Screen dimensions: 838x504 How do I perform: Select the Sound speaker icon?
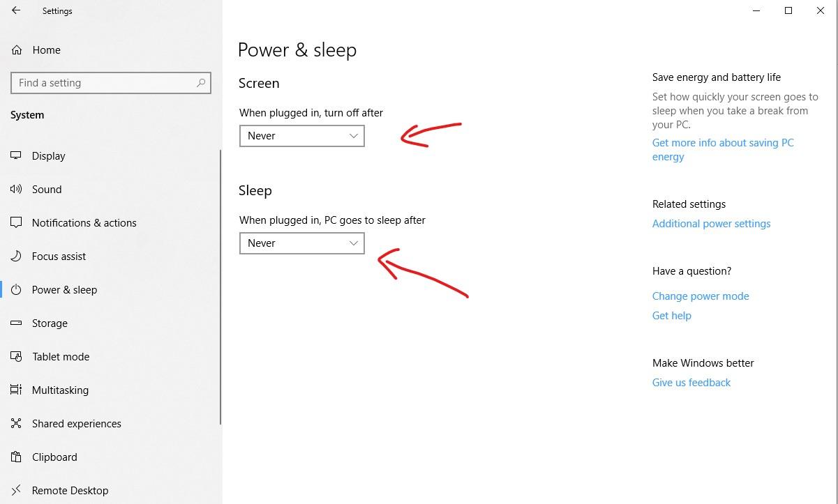(x=16, y=190)
